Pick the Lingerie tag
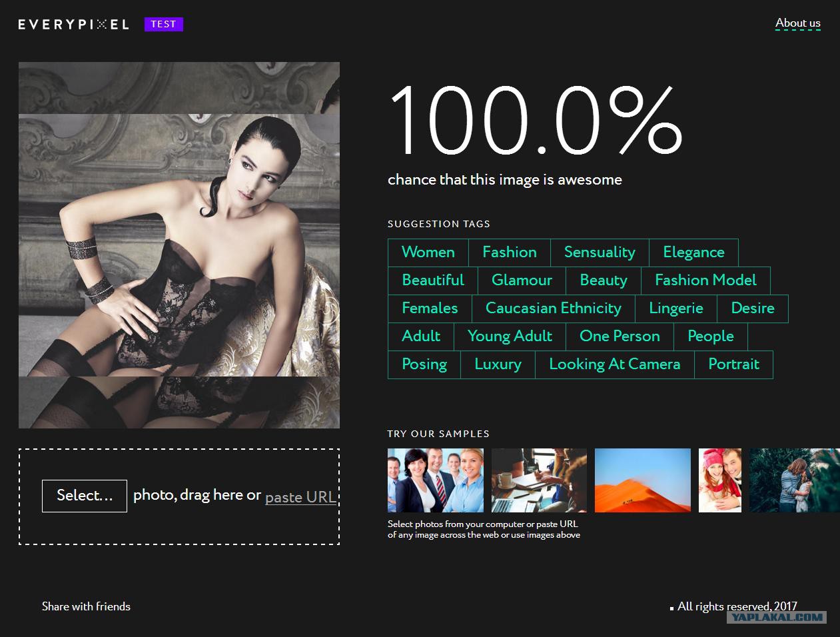840x637 pixels. (x=676, y=309)
